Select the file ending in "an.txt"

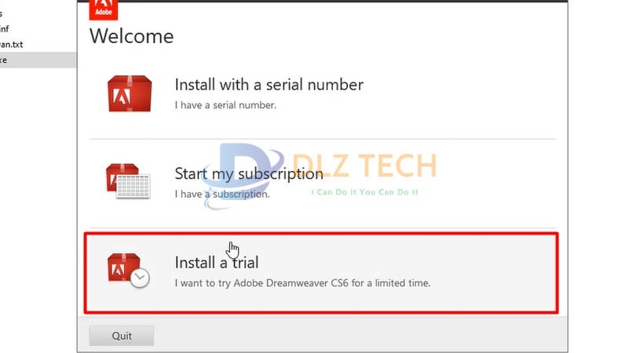(11, 45)
